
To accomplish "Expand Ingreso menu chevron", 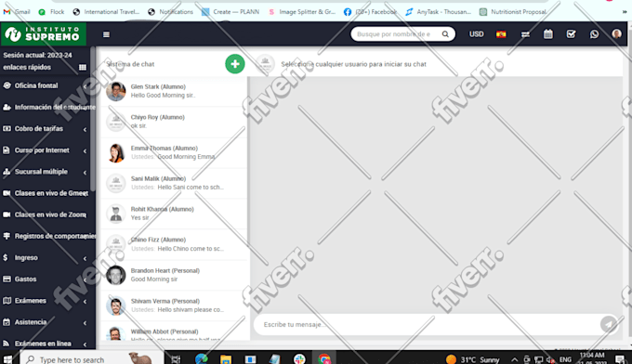I will pyautogui.click(x=85, y=258).
